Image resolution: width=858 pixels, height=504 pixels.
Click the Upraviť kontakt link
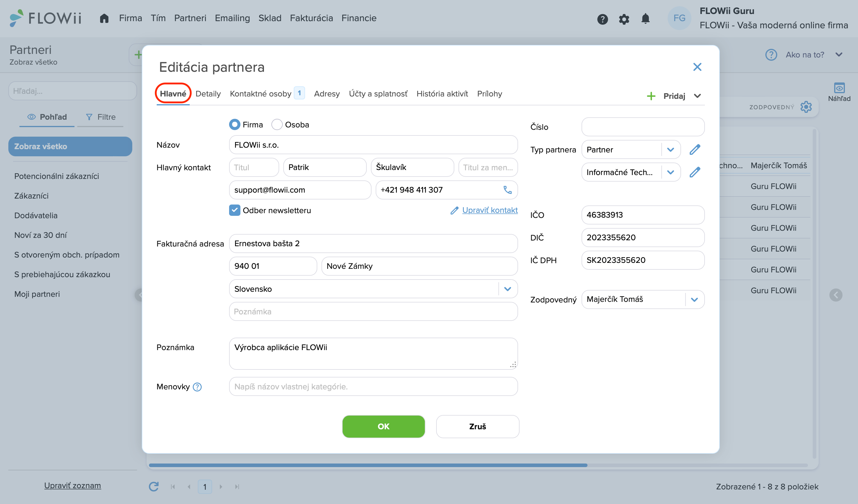(x=489, y=210)
